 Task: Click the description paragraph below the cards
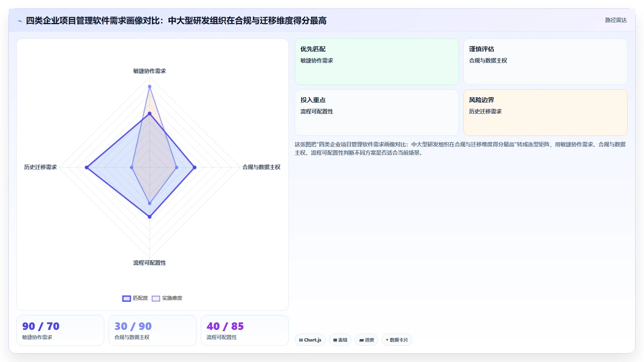click(460, 148)
